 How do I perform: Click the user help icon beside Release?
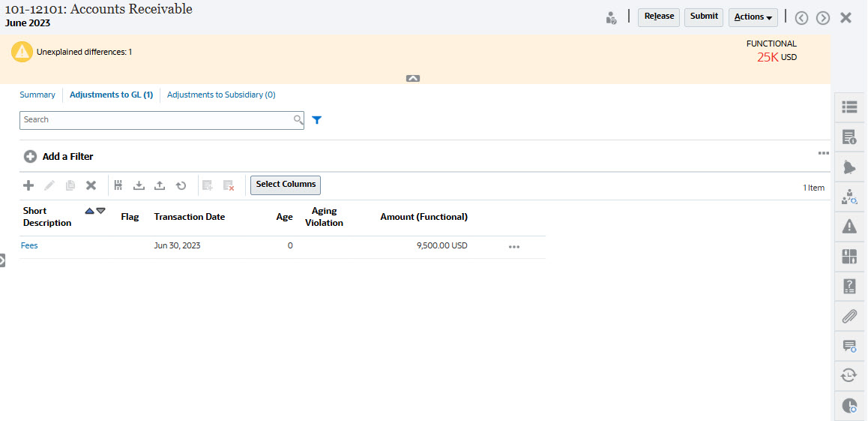(611, 18)
